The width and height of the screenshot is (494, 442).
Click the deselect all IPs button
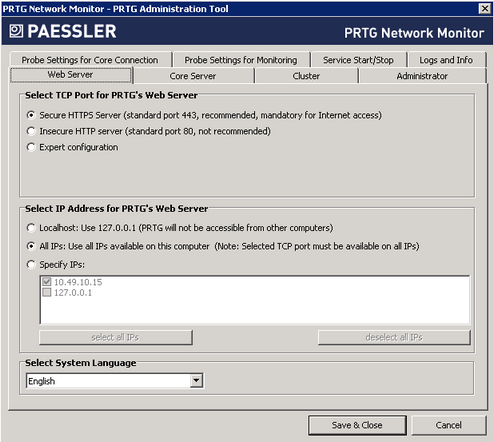click(x=394, y=337)
